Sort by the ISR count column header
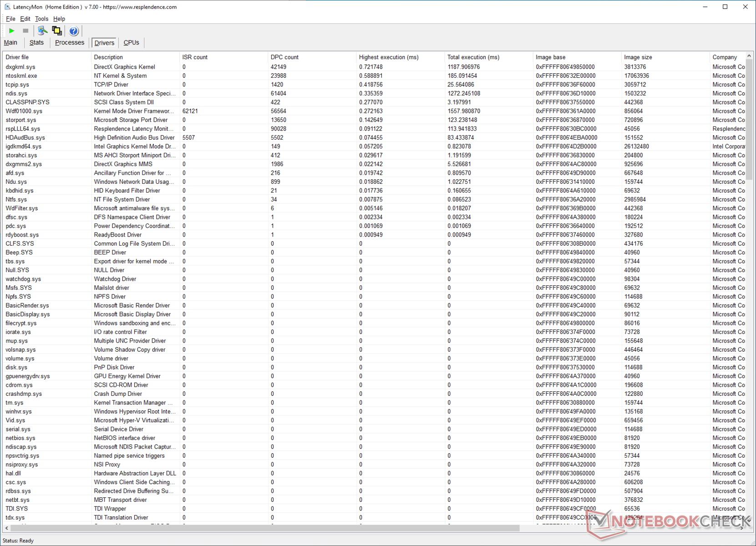Viewport: 756px width, 546px height. 223,57
